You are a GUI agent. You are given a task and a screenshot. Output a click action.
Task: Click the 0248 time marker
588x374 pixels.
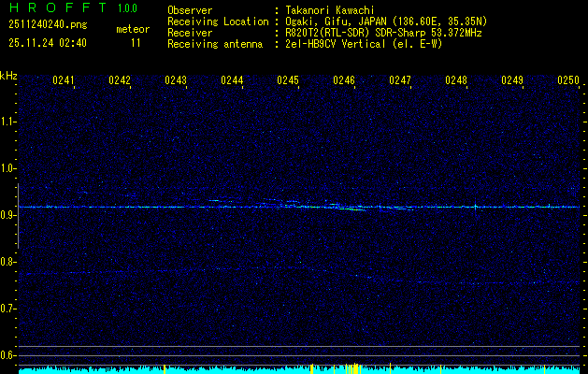[x=456, y=81]
